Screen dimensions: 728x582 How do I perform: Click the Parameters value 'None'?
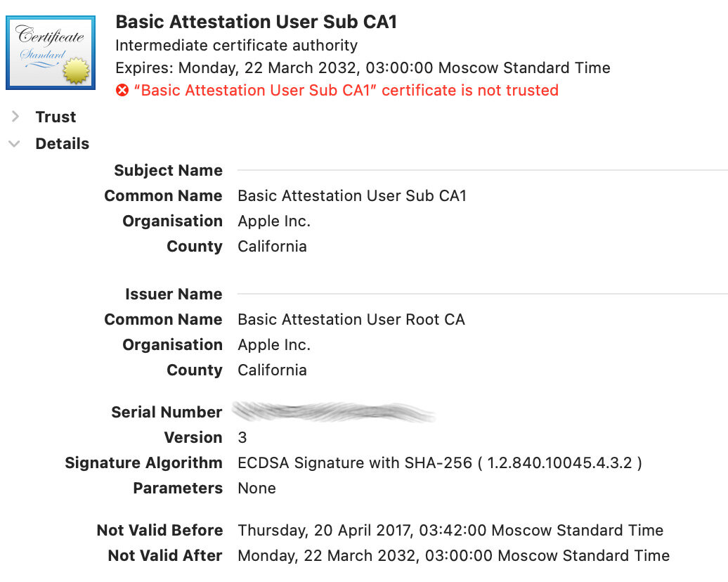coord(256,489)
